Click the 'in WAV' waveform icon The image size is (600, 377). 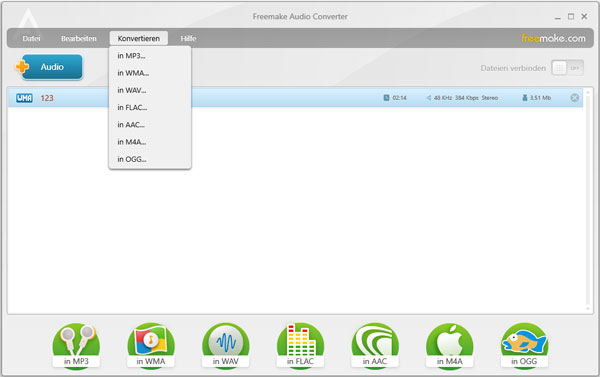[225, 346]
